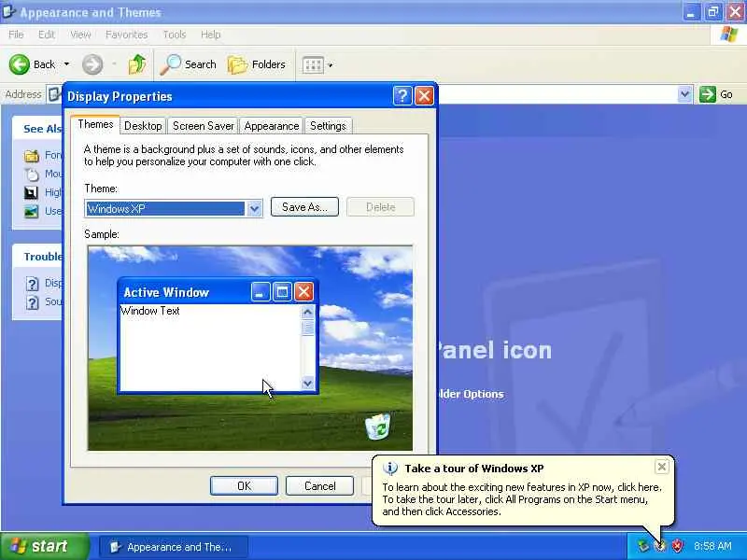Click the Start button
The image size is (747, 560).
[x=44, y=546]
